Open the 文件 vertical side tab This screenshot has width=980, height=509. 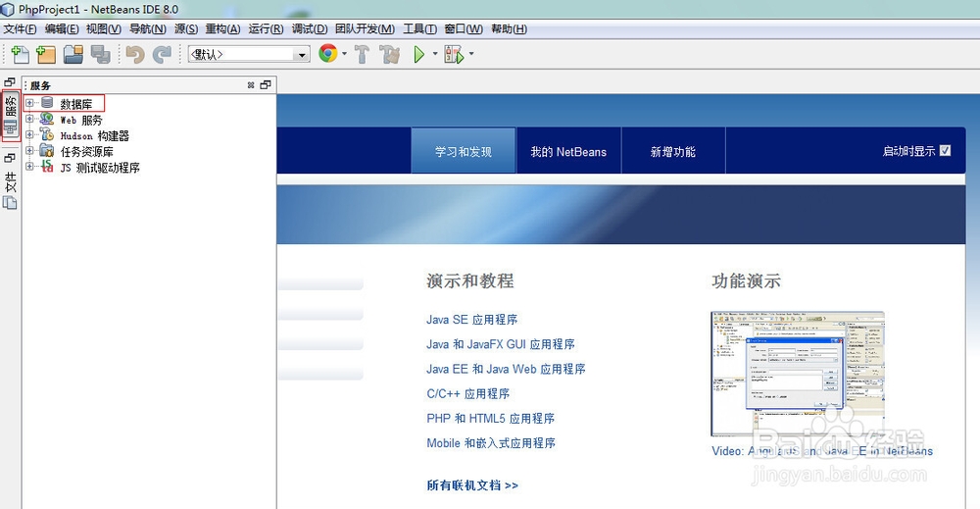(x=10, y=190)
